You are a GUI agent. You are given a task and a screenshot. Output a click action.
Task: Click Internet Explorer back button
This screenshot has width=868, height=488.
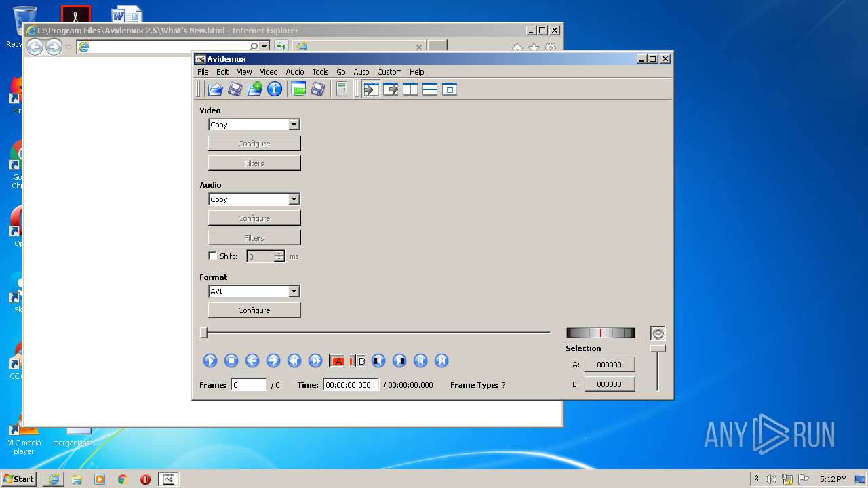tap(35, 47)
